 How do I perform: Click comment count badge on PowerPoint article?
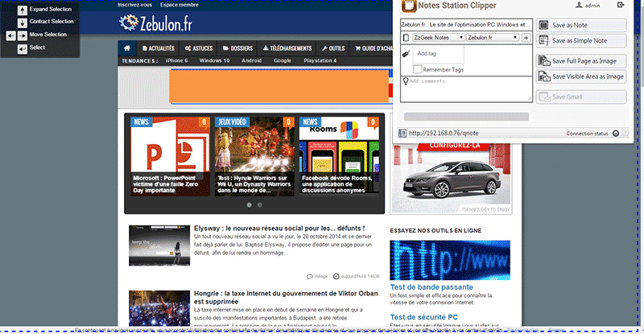[204, 122]
